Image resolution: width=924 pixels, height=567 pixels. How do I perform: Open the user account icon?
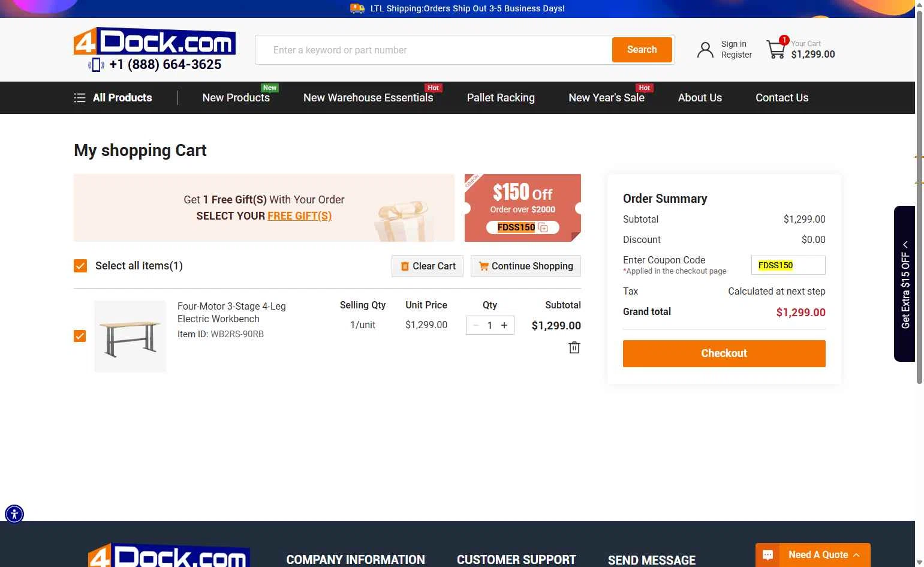tap(705, 50)
